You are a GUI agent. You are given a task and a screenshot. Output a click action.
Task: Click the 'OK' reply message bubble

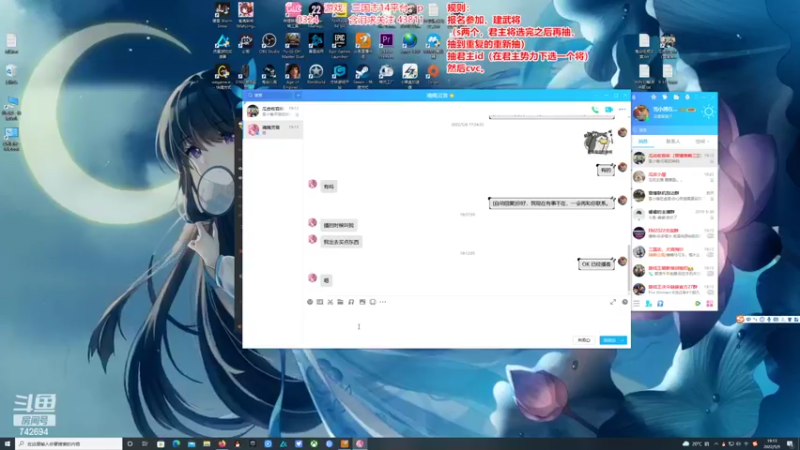[596, 264]
